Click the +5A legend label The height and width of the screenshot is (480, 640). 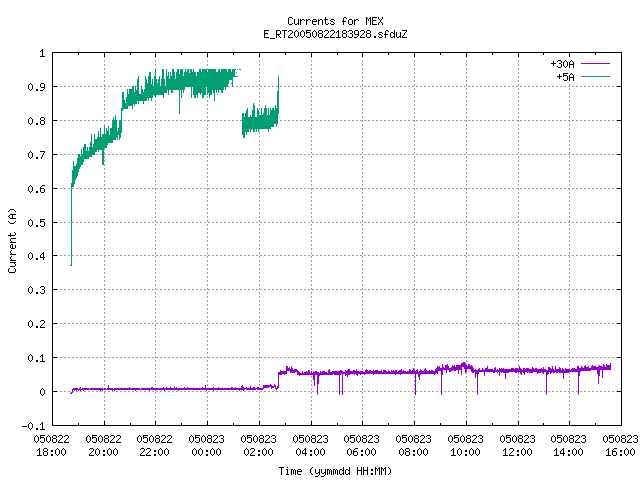565,77
